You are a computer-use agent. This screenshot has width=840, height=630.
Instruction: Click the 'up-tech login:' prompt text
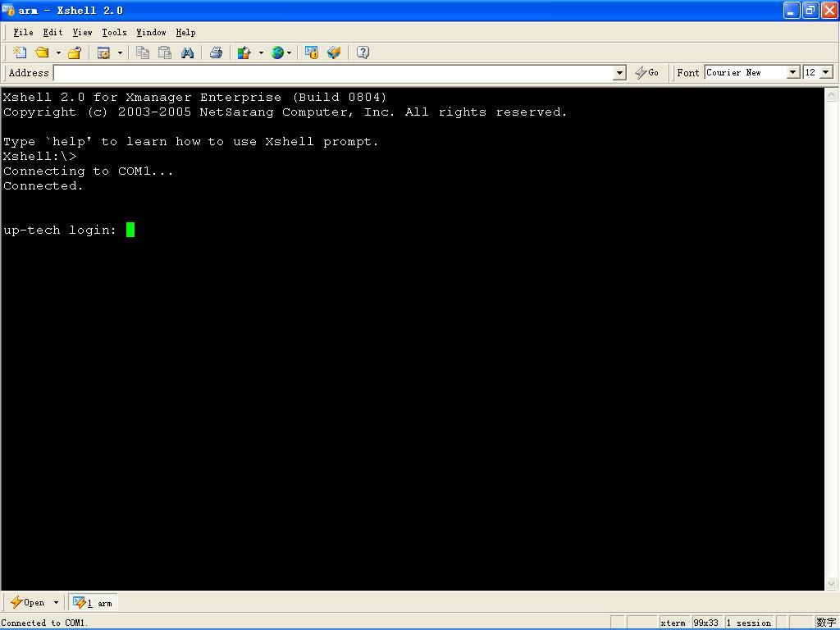point(59,231)
